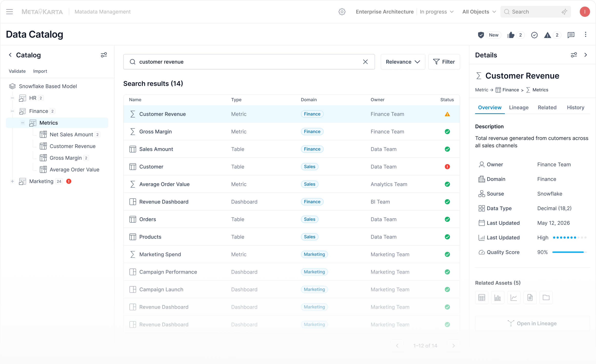Click the AI sparkle icon in search
The image size is (596, 364).
(564, 12)
